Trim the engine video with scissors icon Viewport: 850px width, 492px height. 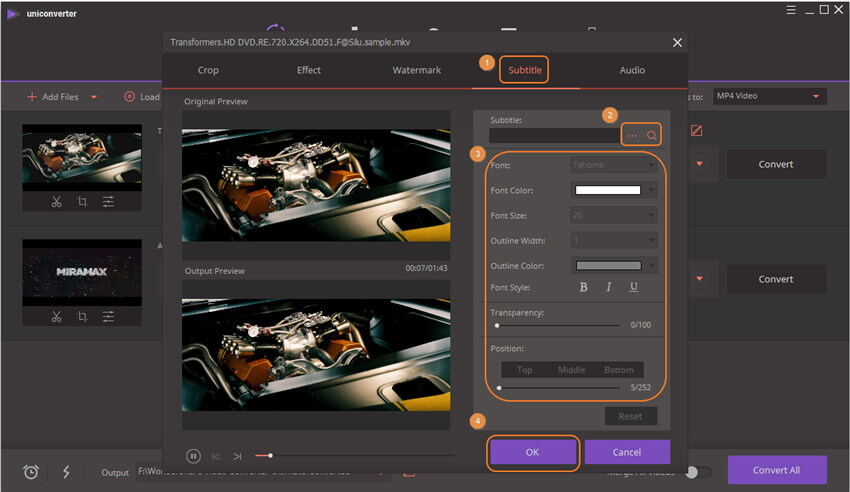click(x=56, y=202)
